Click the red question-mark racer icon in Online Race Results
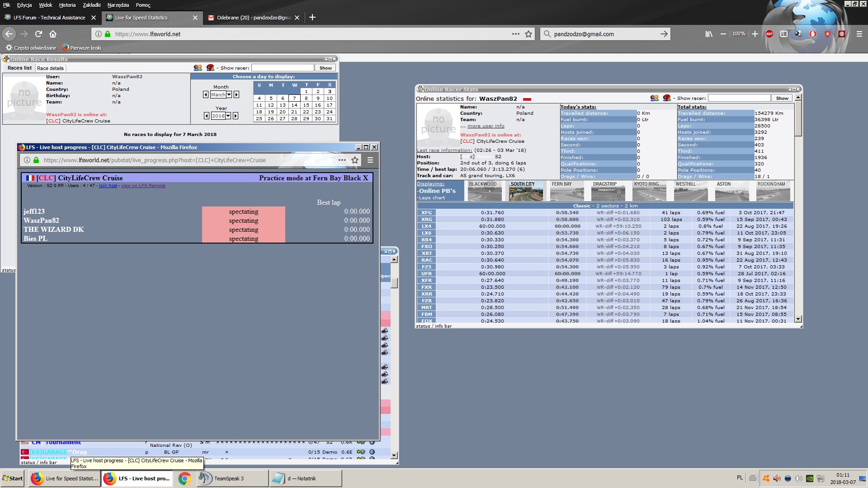 [x=210, y=68]
